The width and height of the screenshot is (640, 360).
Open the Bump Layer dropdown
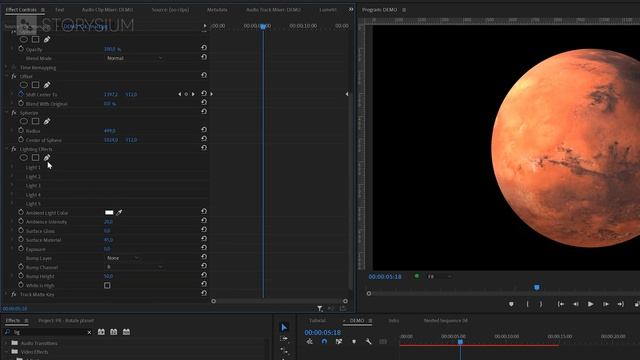(122, 258)
